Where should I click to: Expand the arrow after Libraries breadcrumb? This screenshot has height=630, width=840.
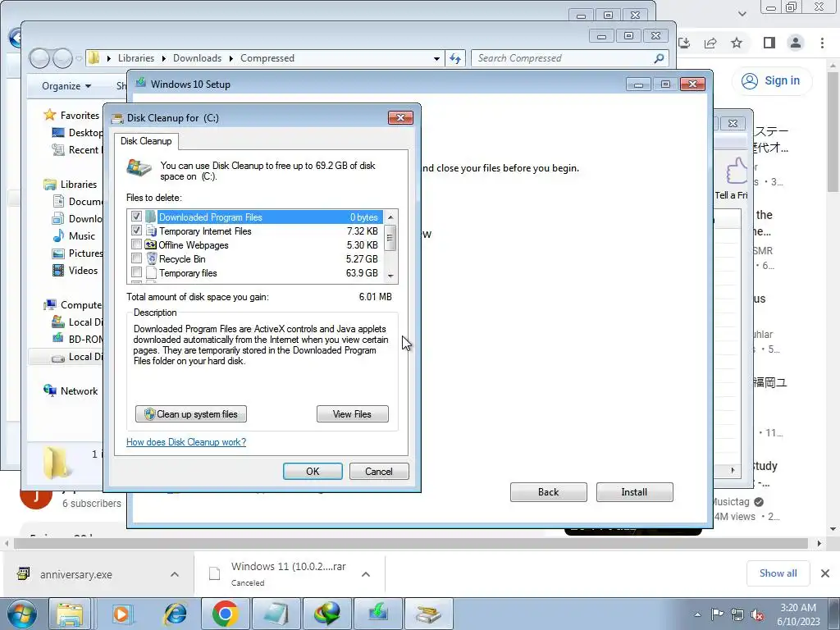click(163, 58)
